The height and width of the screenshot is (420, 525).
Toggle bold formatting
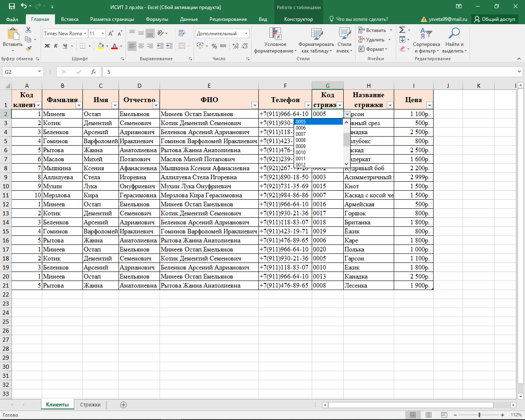tap(47, 46)
